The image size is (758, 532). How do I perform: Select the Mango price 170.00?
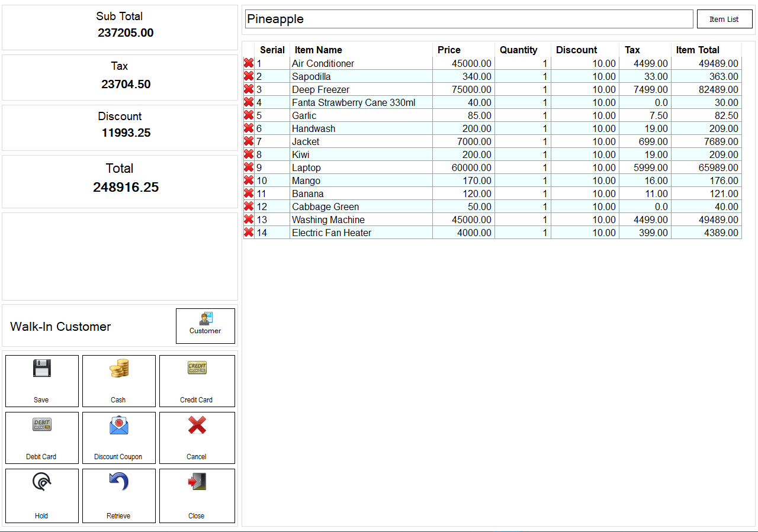[464, 180]
